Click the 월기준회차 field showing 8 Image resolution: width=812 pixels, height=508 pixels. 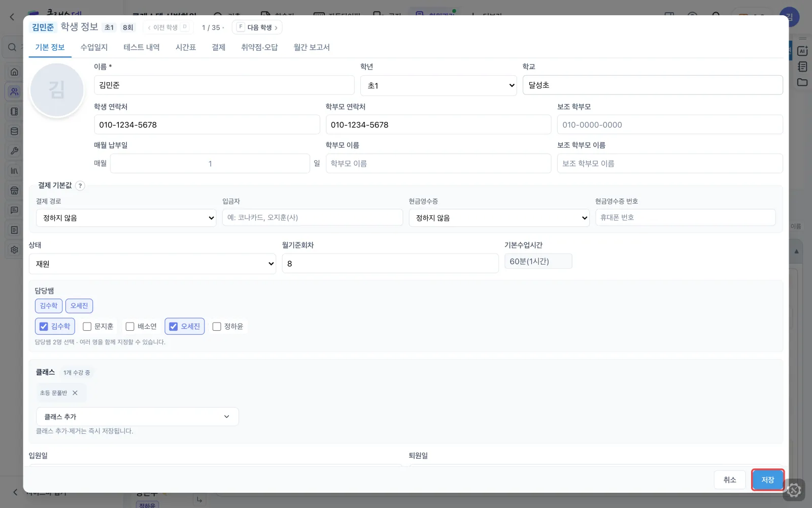pyautogui.click(x=390, y=263)
